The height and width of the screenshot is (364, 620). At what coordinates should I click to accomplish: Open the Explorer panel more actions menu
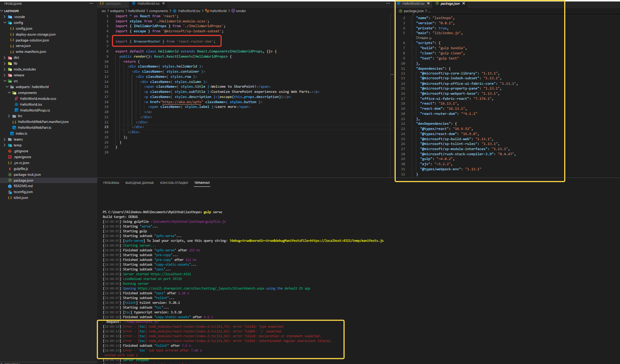click(x=91, y=4)
